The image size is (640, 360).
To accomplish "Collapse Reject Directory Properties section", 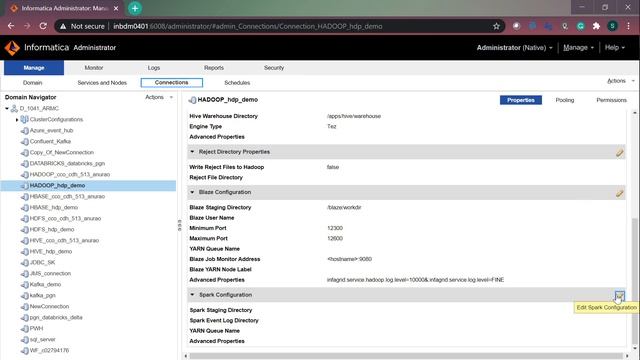I will tap(192, 152).
